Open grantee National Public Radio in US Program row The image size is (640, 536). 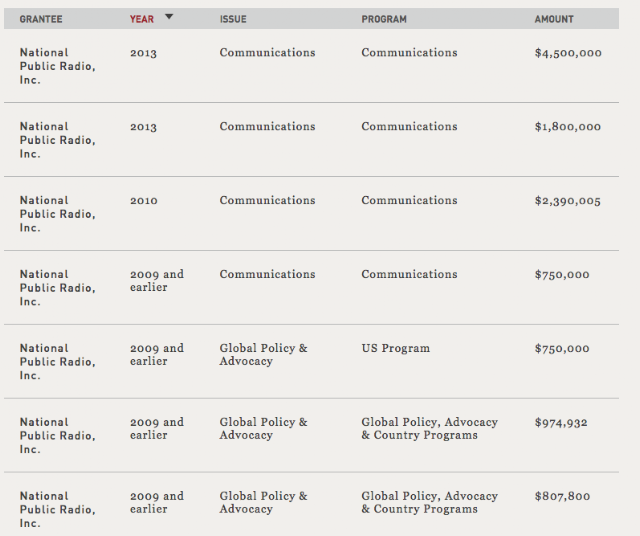58,362
